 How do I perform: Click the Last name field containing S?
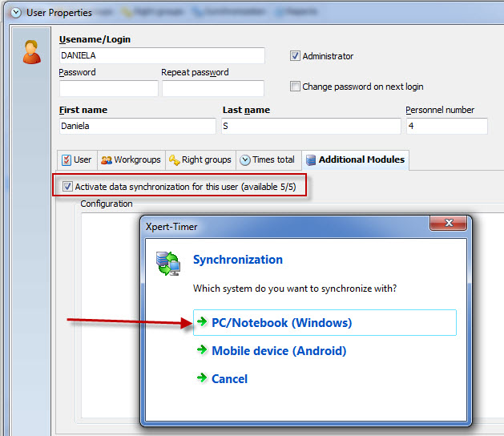[311, 126]
